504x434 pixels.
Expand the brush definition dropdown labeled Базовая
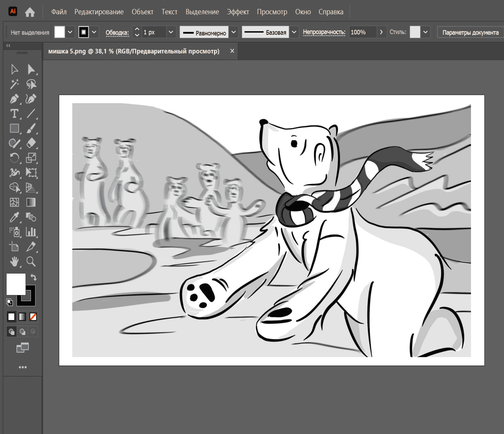pyautogui.click(x=294, y=32)
